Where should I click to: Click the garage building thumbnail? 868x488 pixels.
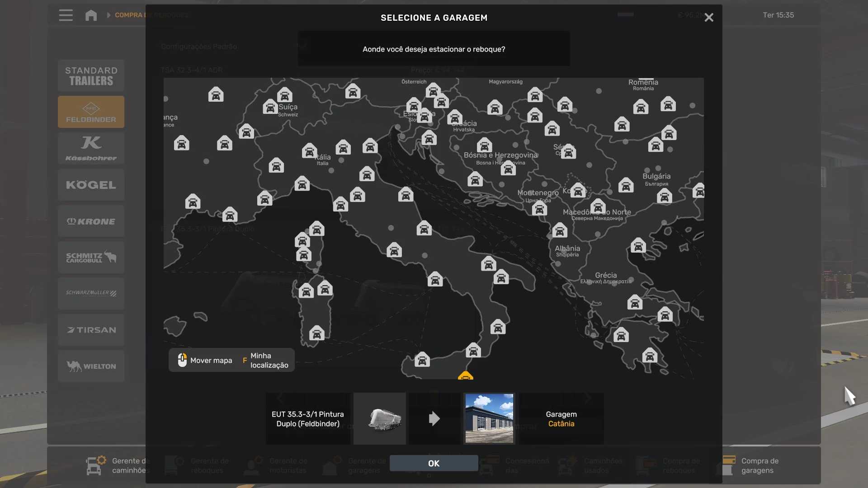point(489,418)
